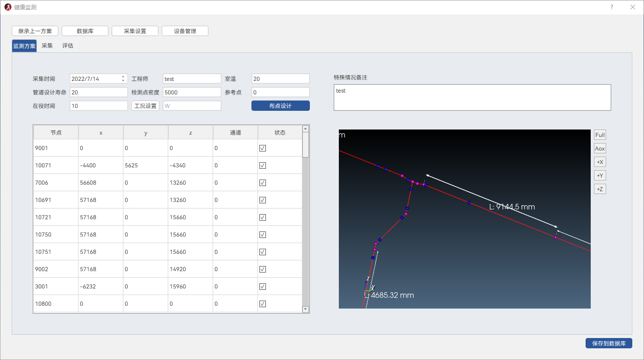Edit the 在役时间 field
This screenshot has width=644, height=360.
click(99, 106)
